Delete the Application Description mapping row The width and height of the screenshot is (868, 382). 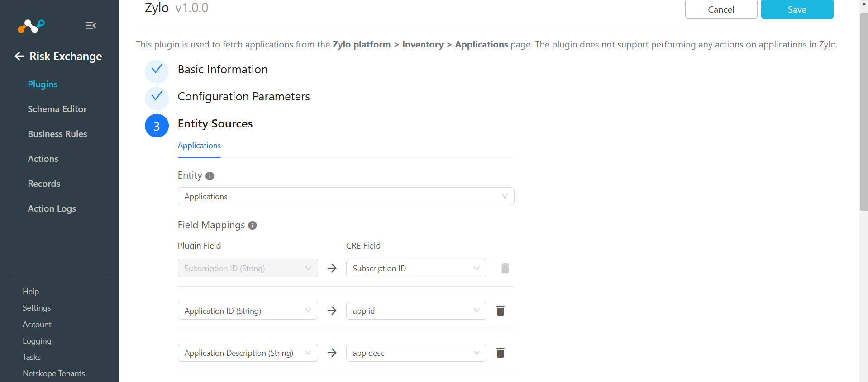pyautogui.click(x=501, y=353)
